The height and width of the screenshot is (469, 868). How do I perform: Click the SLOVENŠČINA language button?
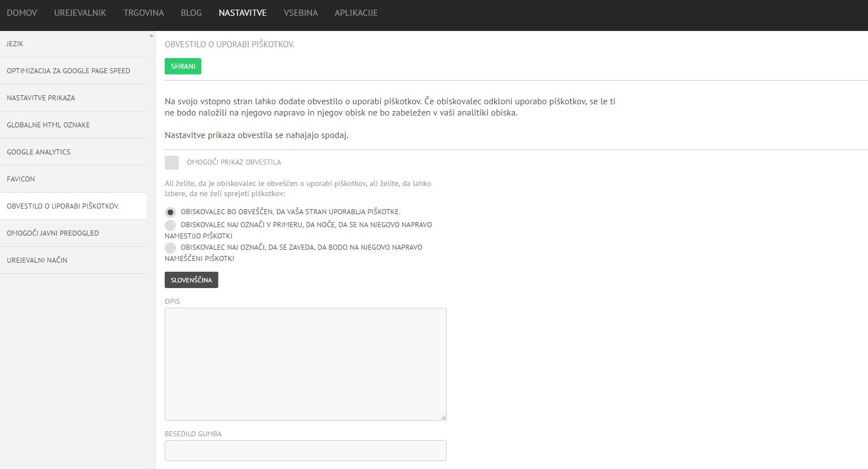pyautogui.click(x=191, y=280)
